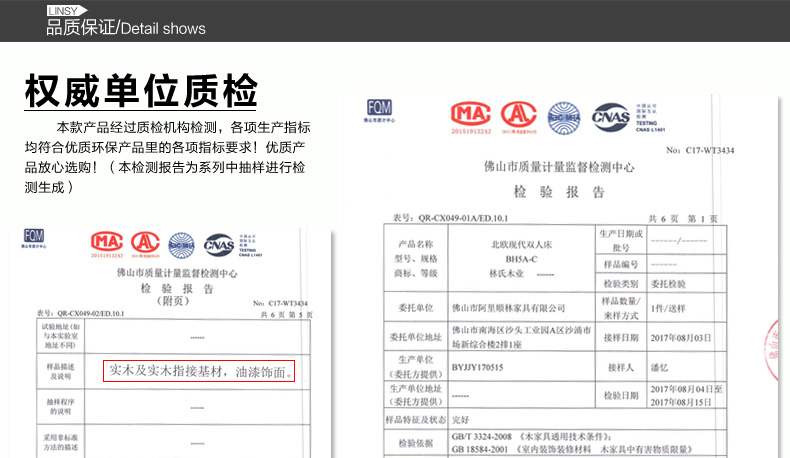The height and width of the screenshot is (458, 790).
Task: Click the bold heading 权威单位质检
Action: [141, 91]
